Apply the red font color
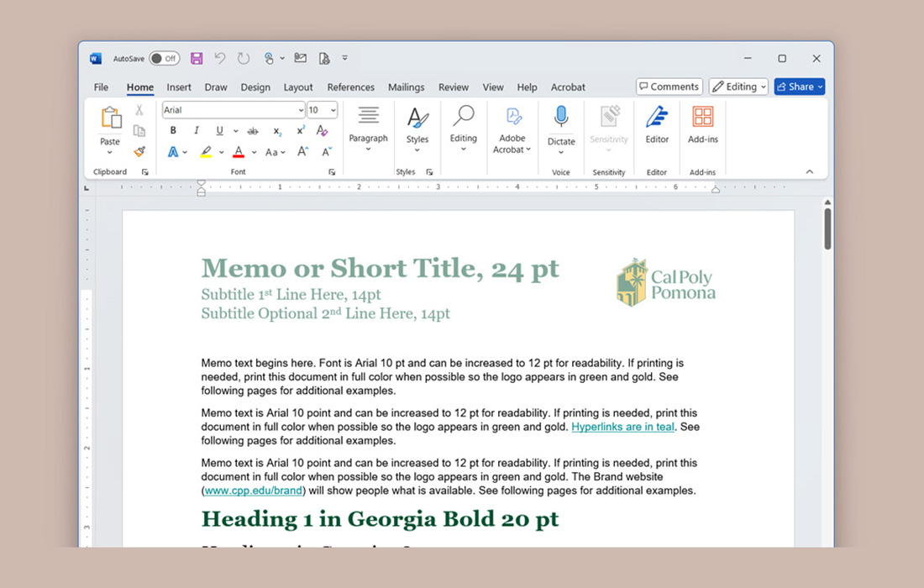This screenshot has height=588, width=924. coord(239,152)
